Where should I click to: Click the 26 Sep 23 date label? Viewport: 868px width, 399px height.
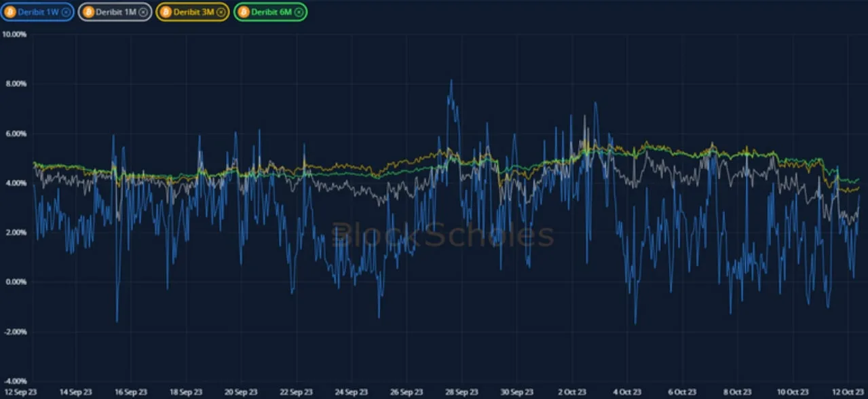click(407, 392)
